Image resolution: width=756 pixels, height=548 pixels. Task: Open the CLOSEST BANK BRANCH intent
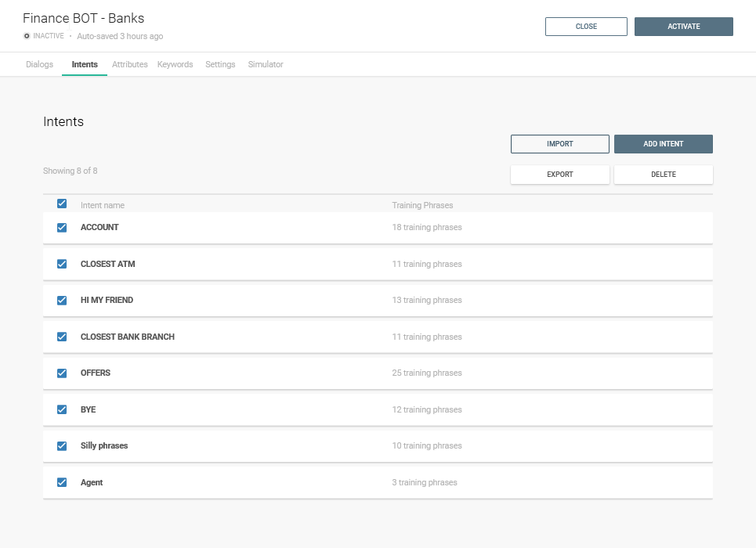(128, 337)
